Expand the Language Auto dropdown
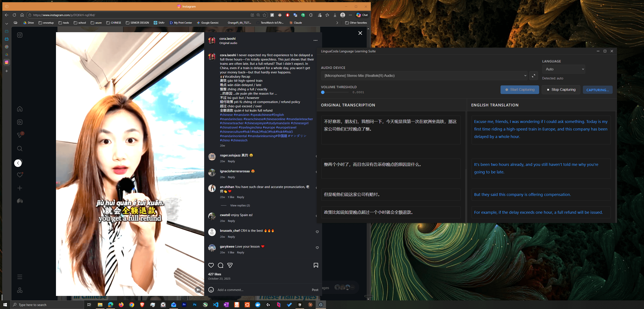This screenshot has height=309, width=644. (564, 69)
